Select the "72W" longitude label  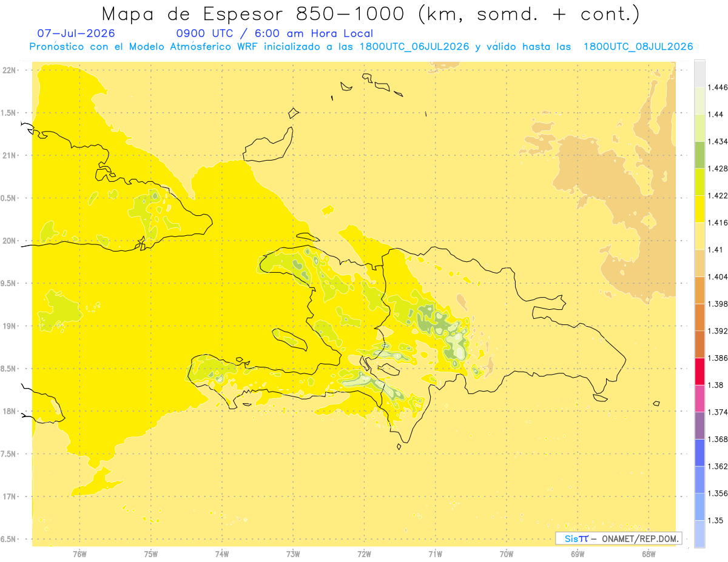coord(364,554)
